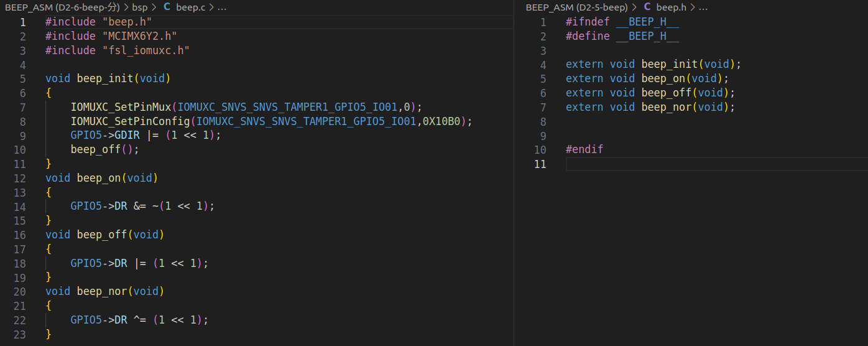
Task: Open the BEEP_ASM (D2-6-beep-分) breadcrumb
Action: click(62, 7)
